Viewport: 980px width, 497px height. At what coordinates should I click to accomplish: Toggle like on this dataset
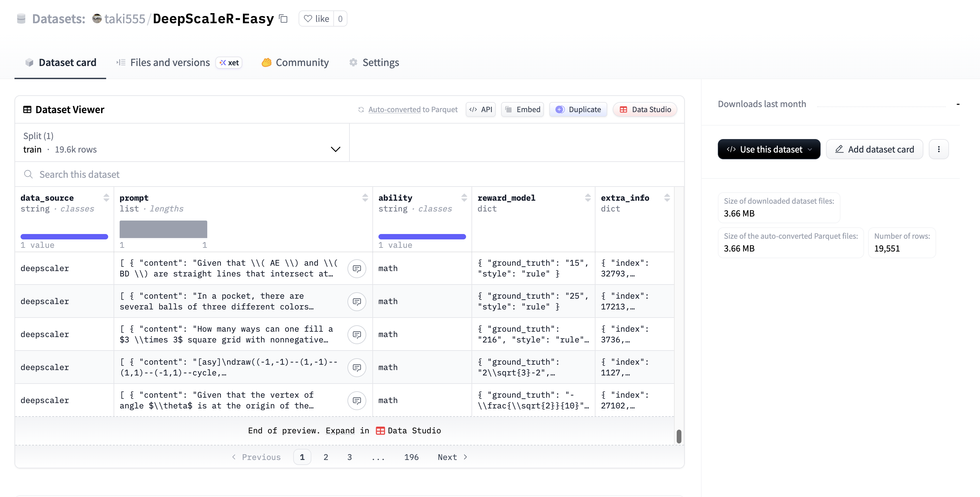(x=316, y=18)
